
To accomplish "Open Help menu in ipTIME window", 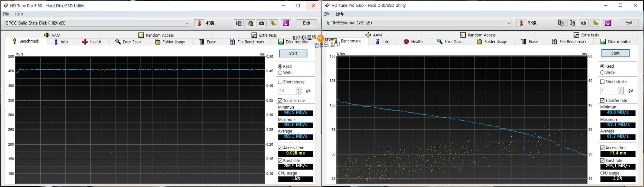I will coord(340,14).
